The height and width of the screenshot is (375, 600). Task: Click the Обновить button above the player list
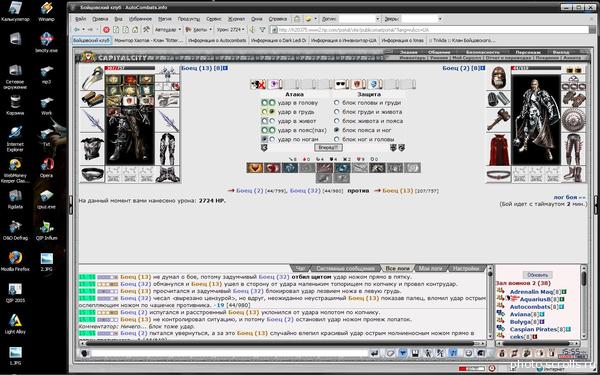click(538, 275)
